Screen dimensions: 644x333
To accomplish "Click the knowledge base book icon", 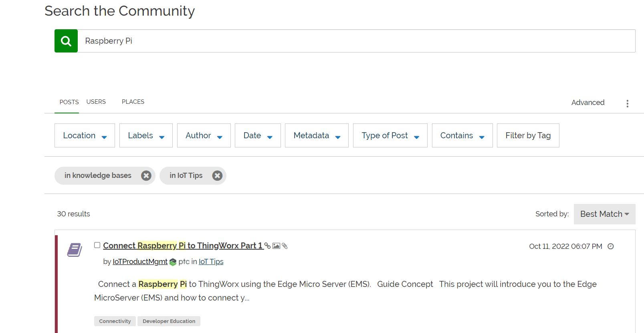I will tap(75, 250).
